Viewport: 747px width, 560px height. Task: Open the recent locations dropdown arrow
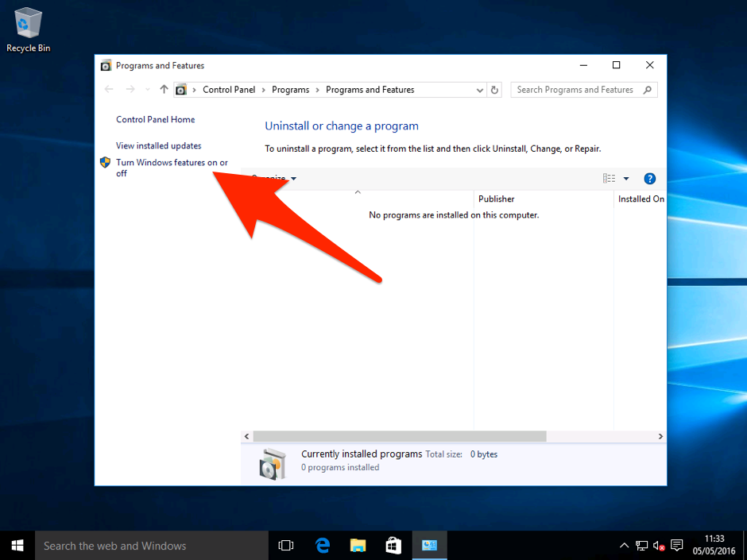pyautogui.click(x=147, y=90)
